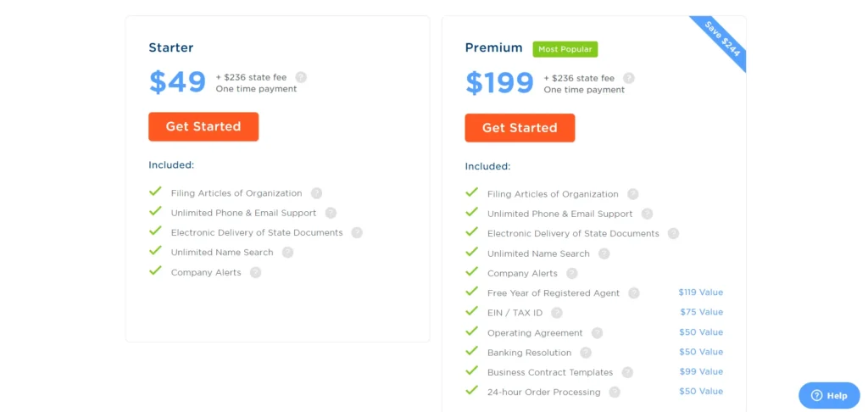Image resolution: width=868 pixels, height=412 pixels.
Task: Show tooltip for Starter Company Alerts
Action: 255,272
